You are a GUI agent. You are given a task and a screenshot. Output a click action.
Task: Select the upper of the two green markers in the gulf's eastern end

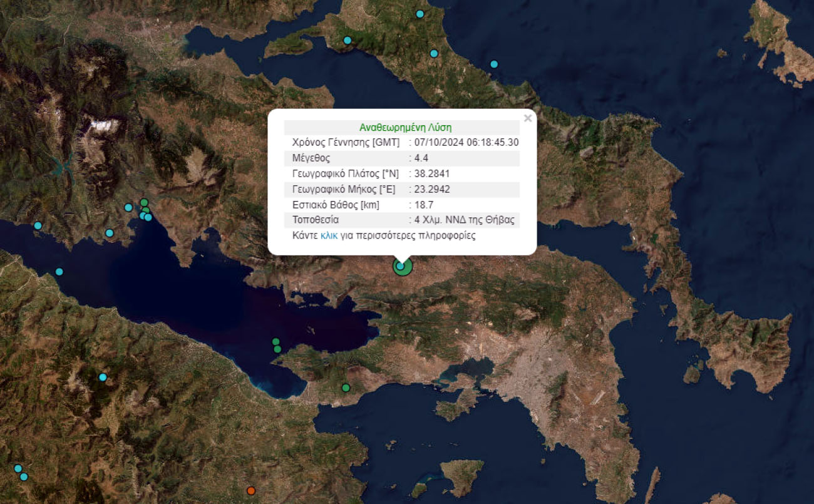pos(276,341)
